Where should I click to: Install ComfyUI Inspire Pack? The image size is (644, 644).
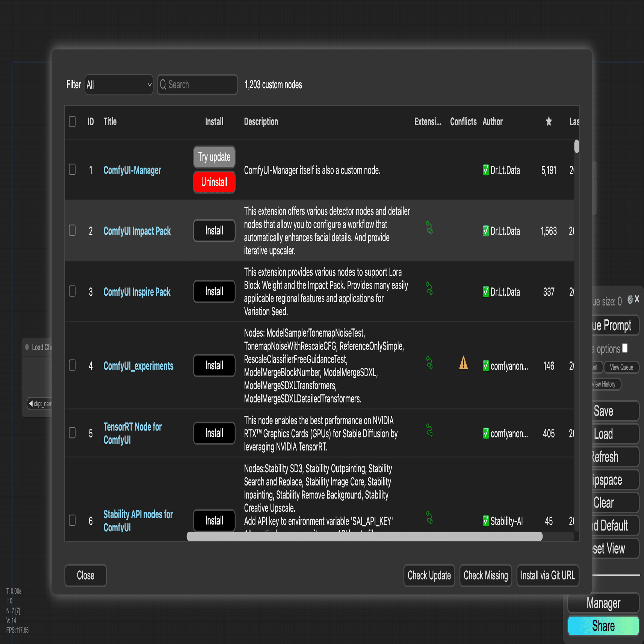coord(214,292)
